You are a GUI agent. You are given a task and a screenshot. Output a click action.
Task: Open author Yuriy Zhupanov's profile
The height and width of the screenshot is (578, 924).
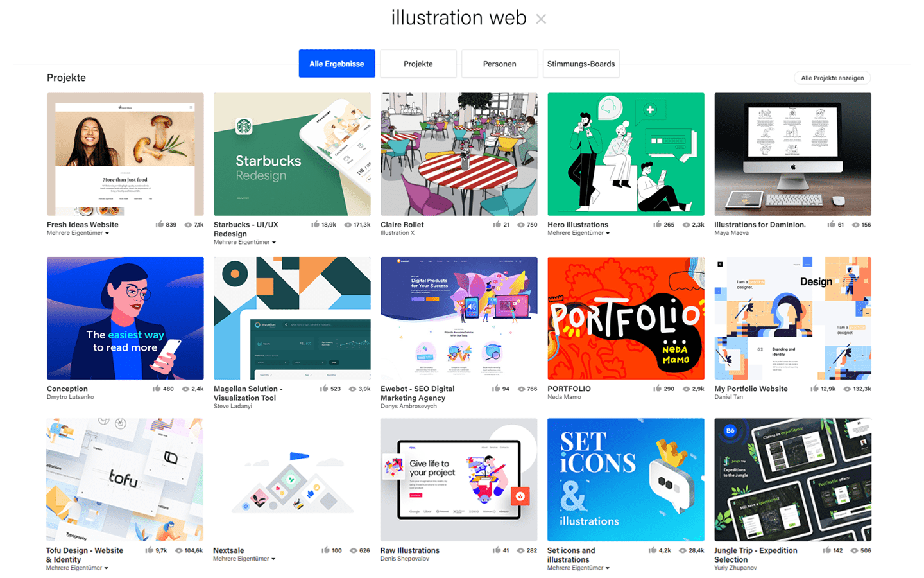click(x=735, y=568)
